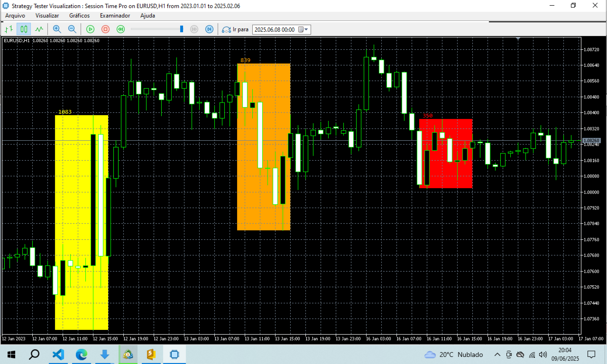Zoom in on the chart
The width and height of the screenshot is (607, 364).
pos(56,29)
